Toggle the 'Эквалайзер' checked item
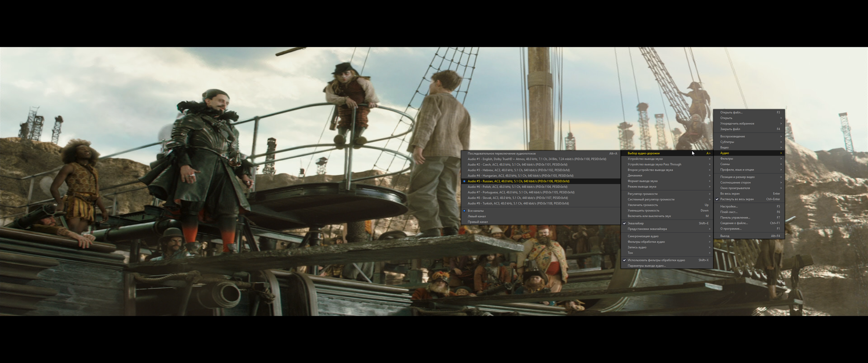Screen dimensions: 868x363 [667, 223]
